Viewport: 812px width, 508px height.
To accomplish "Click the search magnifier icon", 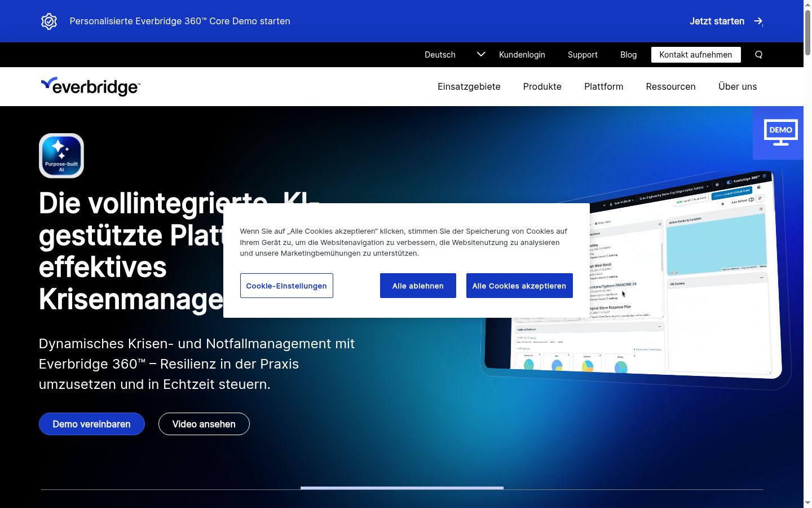I will coord(758,55).
